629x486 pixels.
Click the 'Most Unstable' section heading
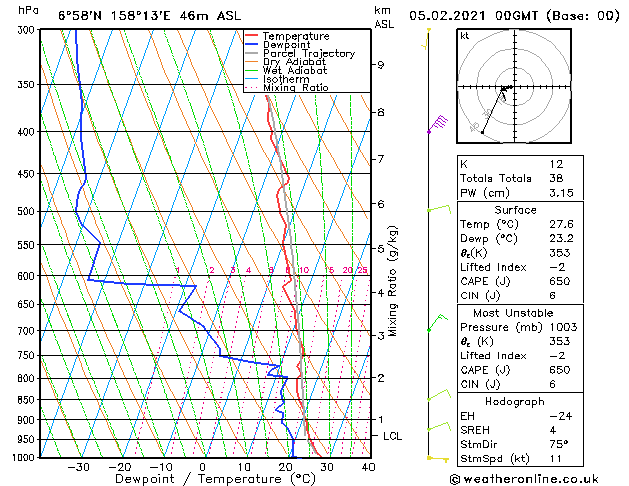(513, 313)
